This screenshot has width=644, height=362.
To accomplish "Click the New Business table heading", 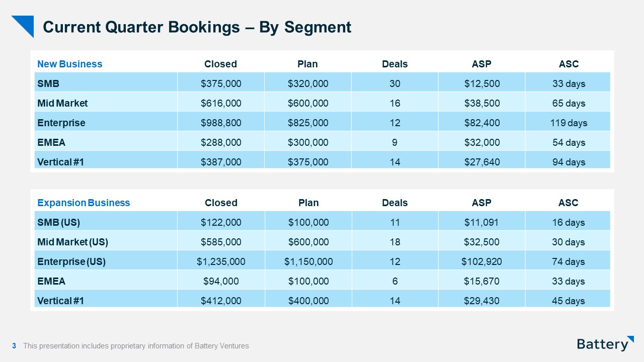I will coord(69,64).
